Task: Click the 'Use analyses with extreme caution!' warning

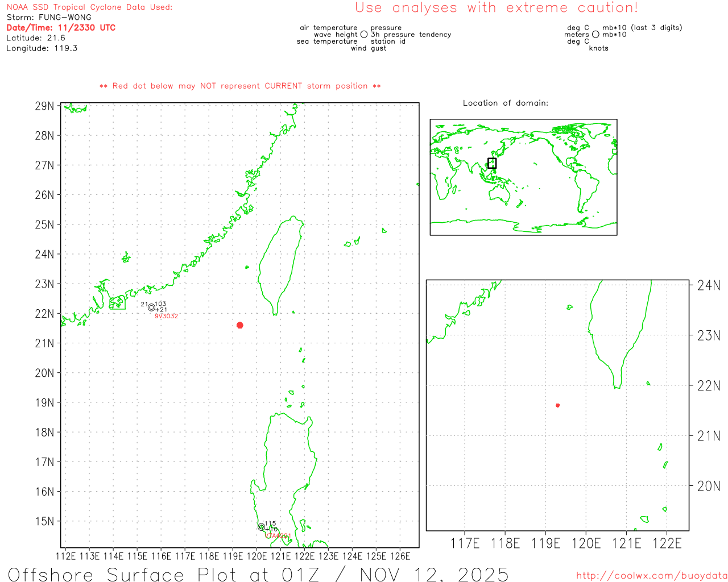Action: click(496, 8)
